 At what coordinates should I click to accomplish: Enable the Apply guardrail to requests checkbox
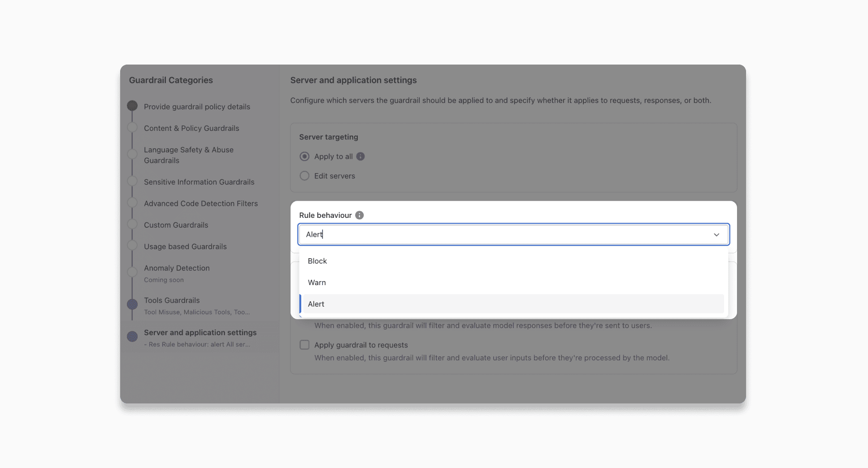click(x=304, y=345)
